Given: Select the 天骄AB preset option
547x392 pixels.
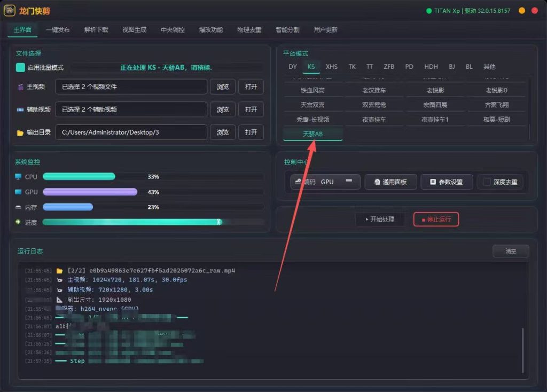Looking at the screenshot, I should click(x=312, y=134).
